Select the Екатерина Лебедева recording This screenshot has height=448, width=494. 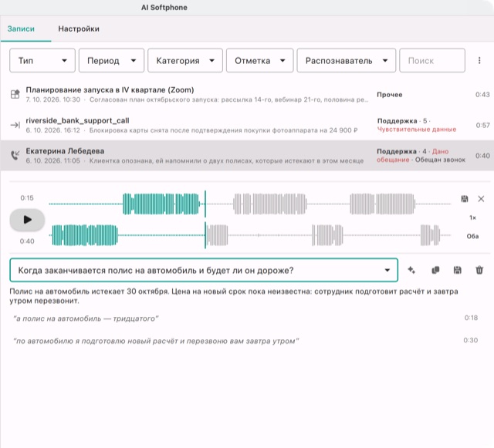click(247, 156)
